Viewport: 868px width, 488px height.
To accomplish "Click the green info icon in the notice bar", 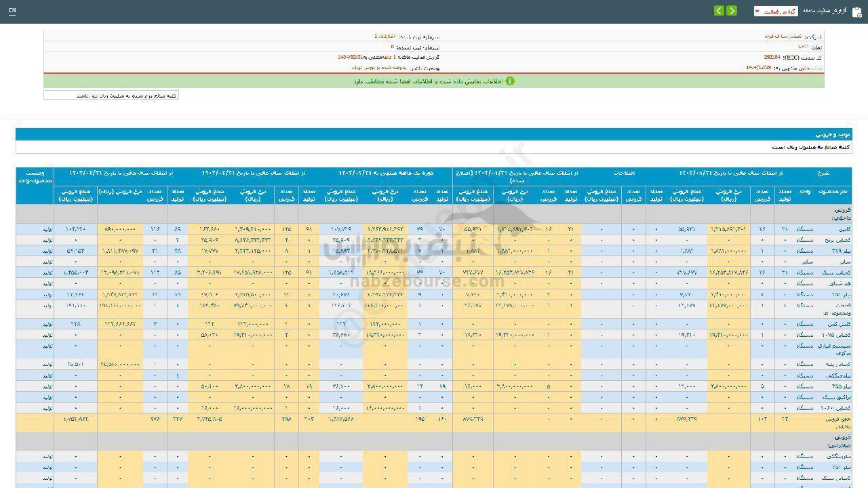I will tap(510, 81).
